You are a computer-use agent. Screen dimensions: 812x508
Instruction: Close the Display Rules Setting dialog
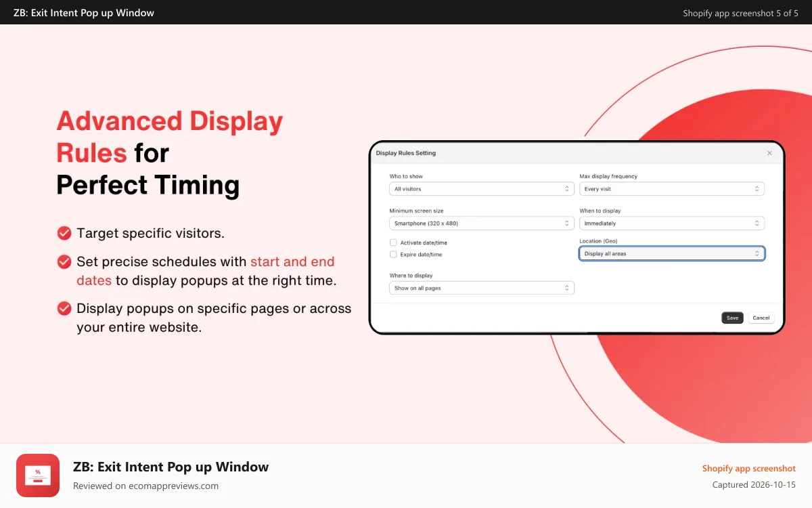[x=769, y=153]
